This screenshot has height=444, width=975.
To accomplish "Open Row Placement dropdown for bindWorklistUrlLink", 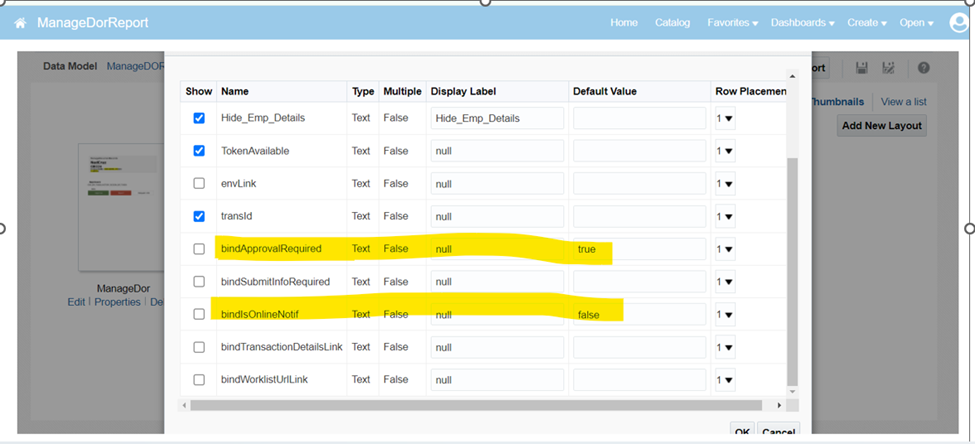I will pyautogui.click(x=725, y=379).
